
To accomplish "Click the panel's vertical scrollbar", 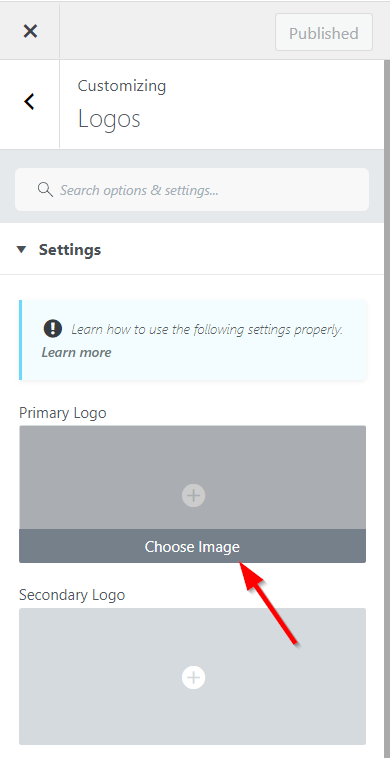I will click(387, 408).
